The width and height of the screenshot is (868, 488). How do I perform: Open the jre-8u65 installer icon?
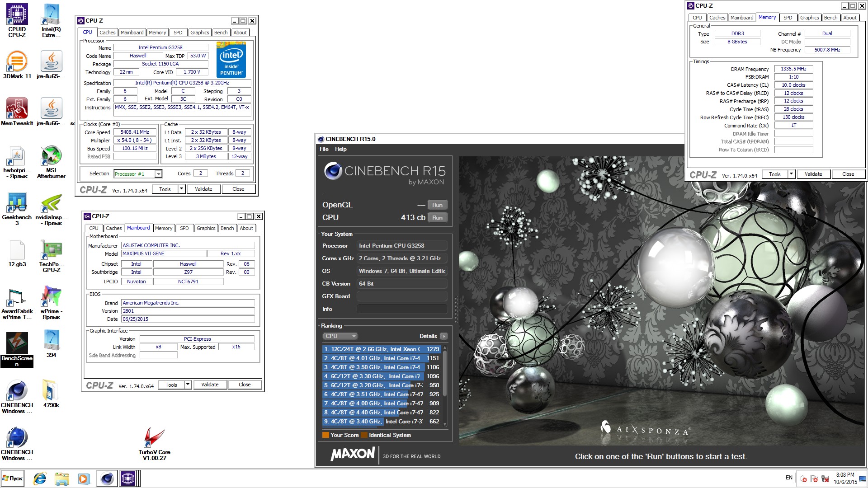click(51, 64)
